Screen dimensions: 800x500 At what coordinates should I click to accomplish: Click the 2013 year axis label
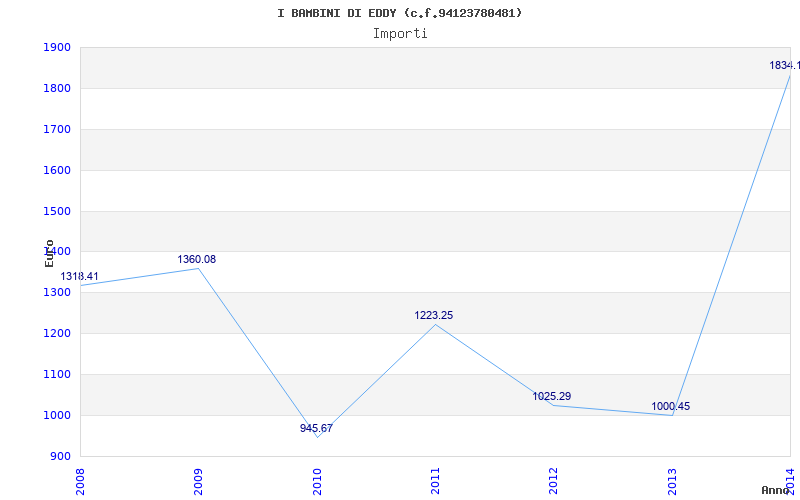point(672,481)
